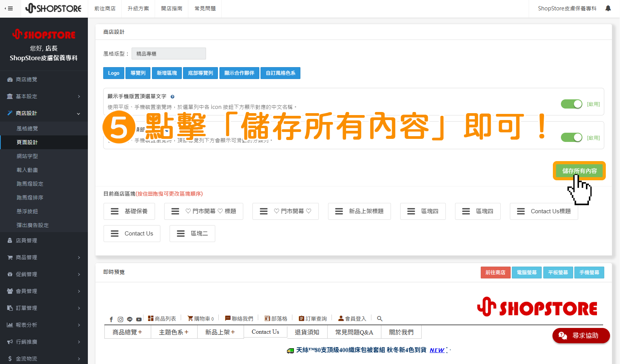The image size is (620, 364).
Task: Toggle the second green 啟用 switch
Action: 572,137
